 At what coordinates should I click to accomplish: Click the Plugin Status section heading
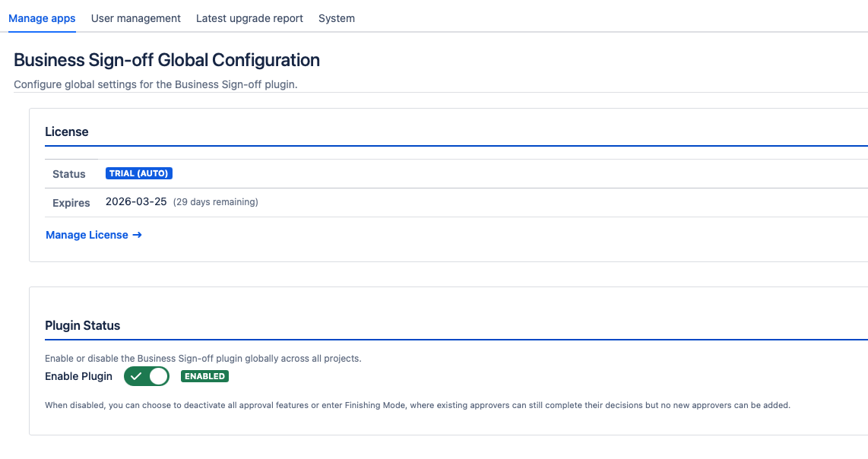pos(82,325)
